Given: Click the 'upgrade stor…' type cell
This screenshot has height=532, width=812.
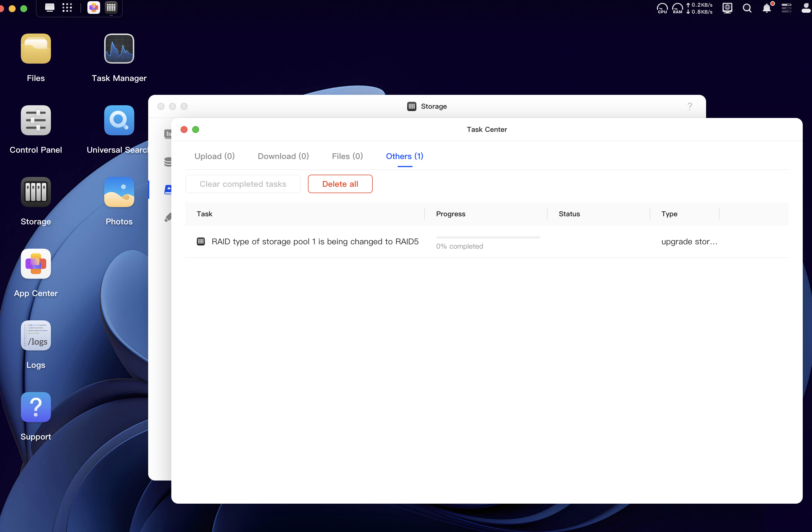Looking at the screenshot, I should (689, 242).
